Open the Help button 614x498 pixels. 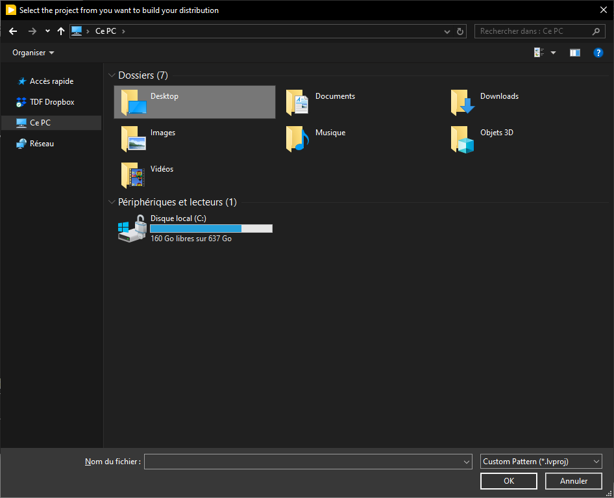[x=598, y=52]
